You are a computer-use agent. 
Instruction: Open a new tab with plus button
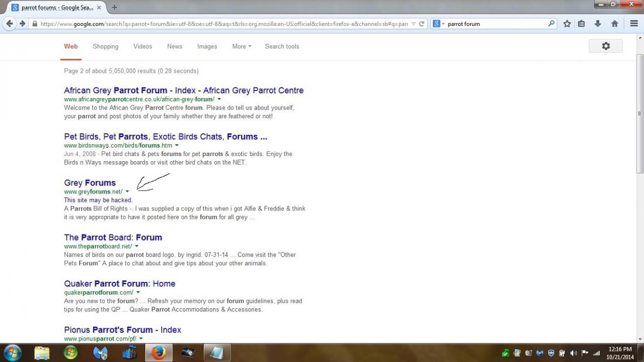pos(115,7)
